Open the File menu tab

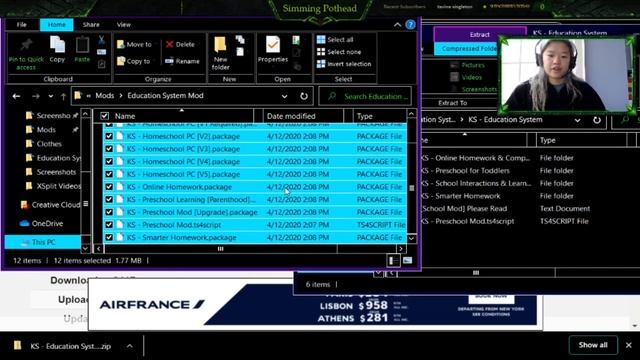(22, 24)
